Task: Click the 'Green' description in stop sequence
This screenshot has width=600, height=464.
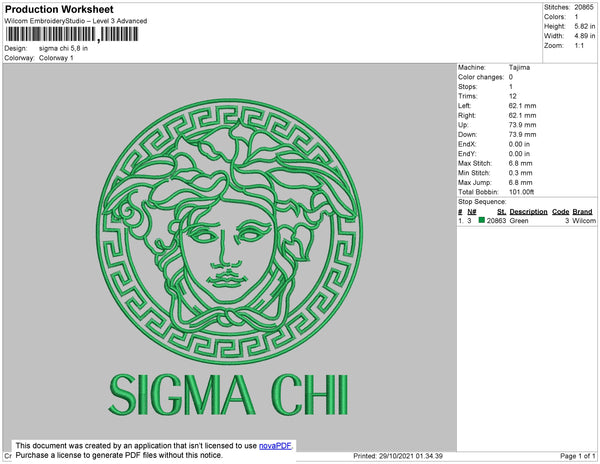Action: [519, 221]
